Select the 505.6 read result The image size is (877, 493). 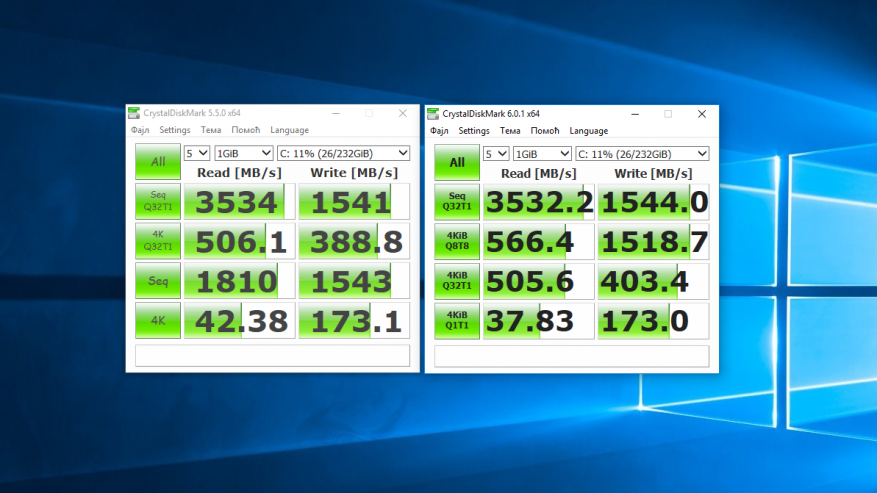[539, 281]
